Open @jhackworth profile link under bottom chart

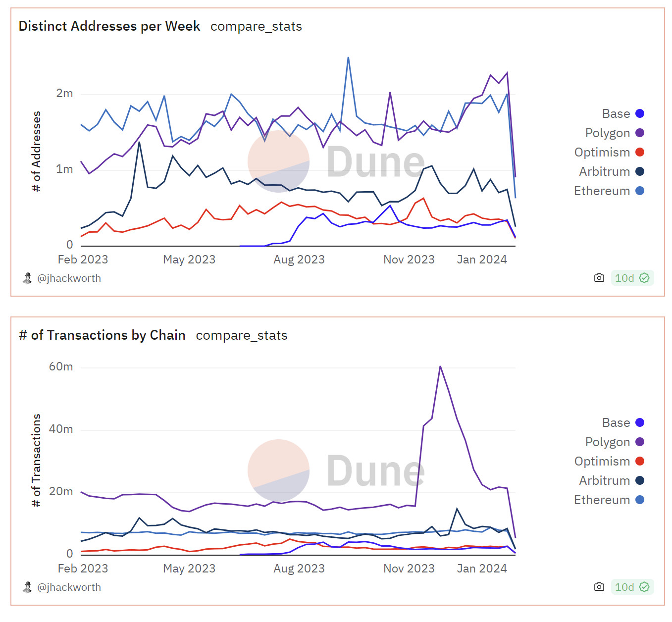click(x=69, y=587)
